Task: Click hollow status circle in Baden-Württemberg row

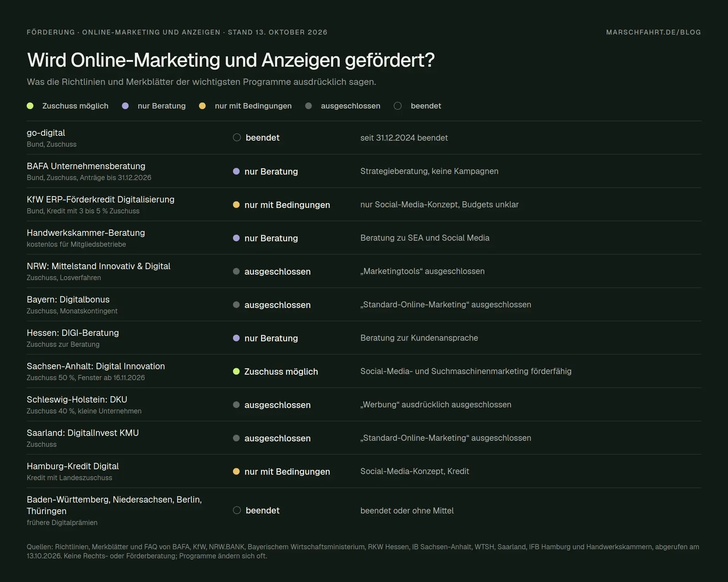Action: [237, 510]
